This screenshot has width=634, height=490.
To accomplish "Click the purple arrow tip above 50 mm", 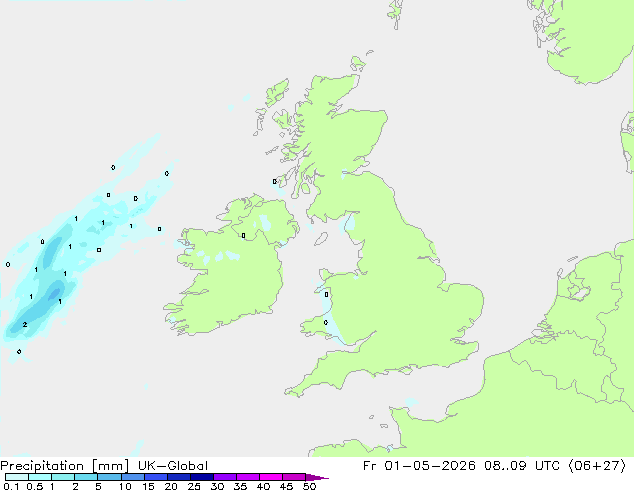I will point(317,477).
